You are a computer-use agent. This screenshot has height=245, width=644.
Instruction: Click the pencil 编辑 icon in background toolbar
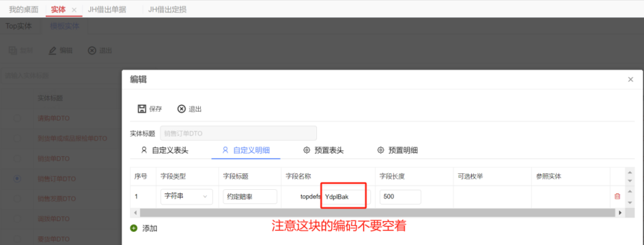53,50
